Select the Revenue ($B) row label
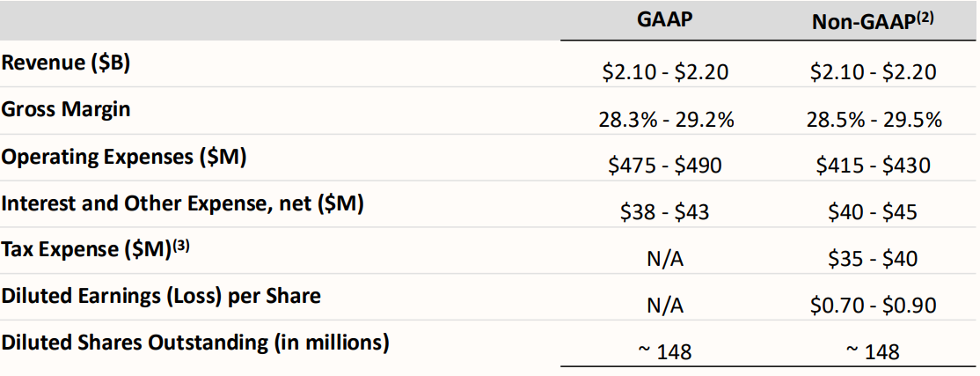980x376 pixels. click(67, 63)
